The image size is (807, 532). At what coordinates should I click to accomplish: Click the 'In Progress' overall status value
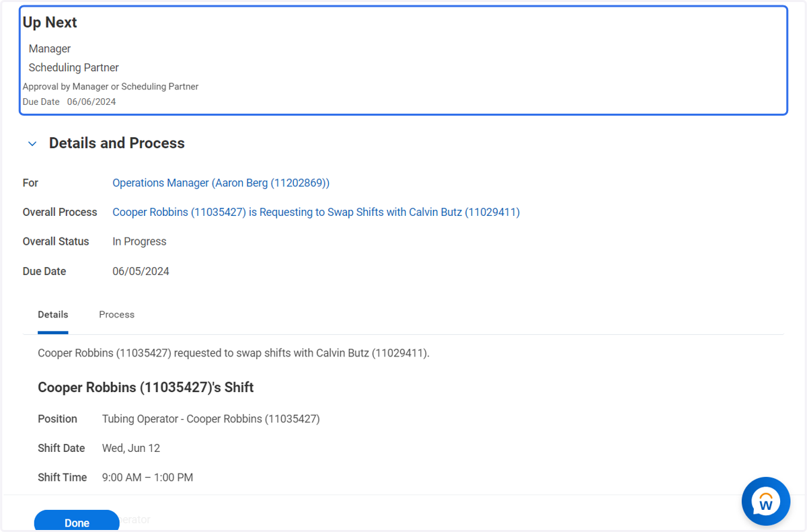tap(139, 241)
